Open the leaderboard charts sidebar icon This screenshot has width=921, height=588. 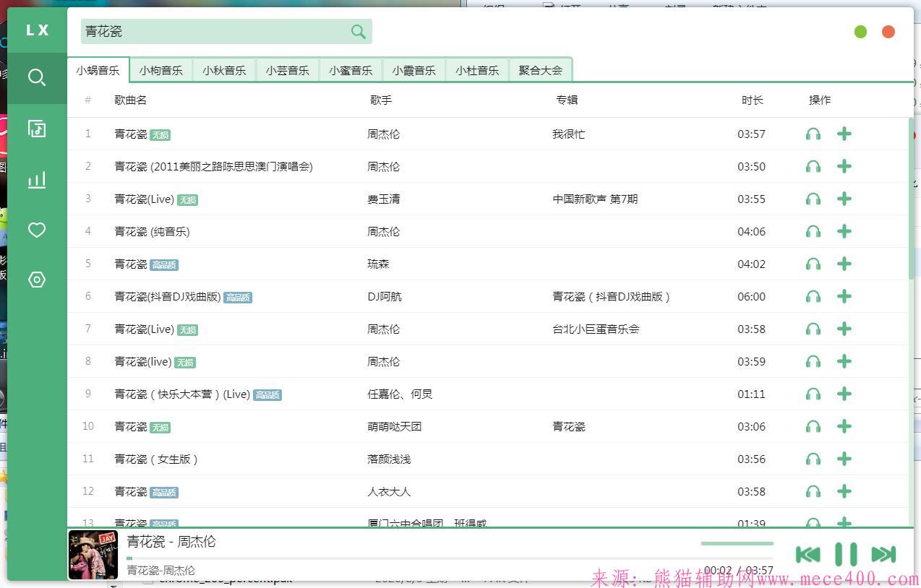click(x=37, y=179)
